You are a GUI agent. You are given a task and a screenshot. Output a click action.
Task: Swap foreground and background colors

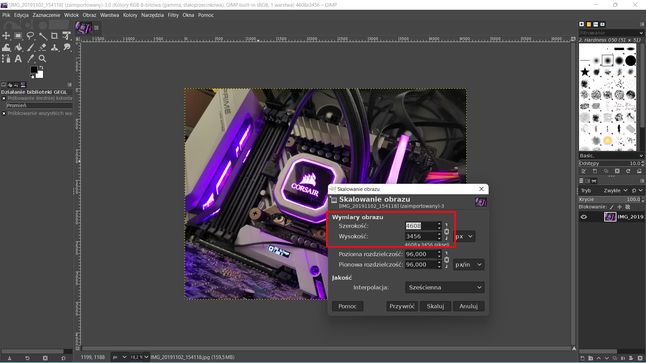pos(41,68)
